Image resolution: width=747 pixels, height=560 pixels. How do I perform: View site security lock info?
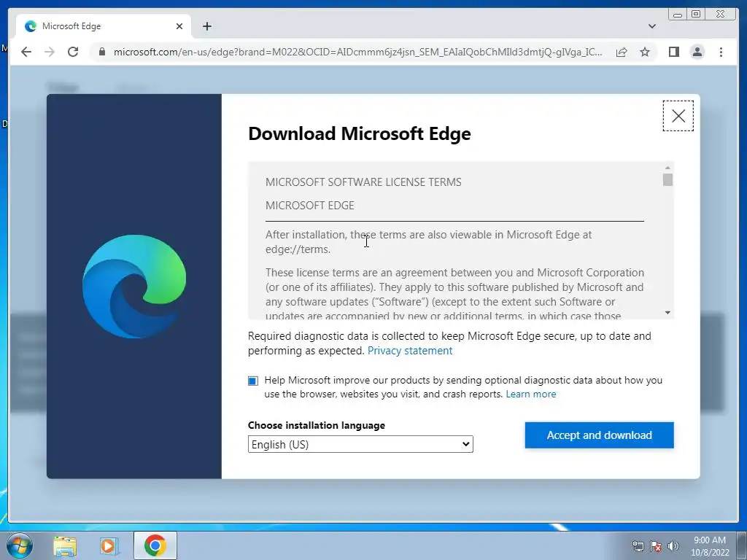coord(101,52)
